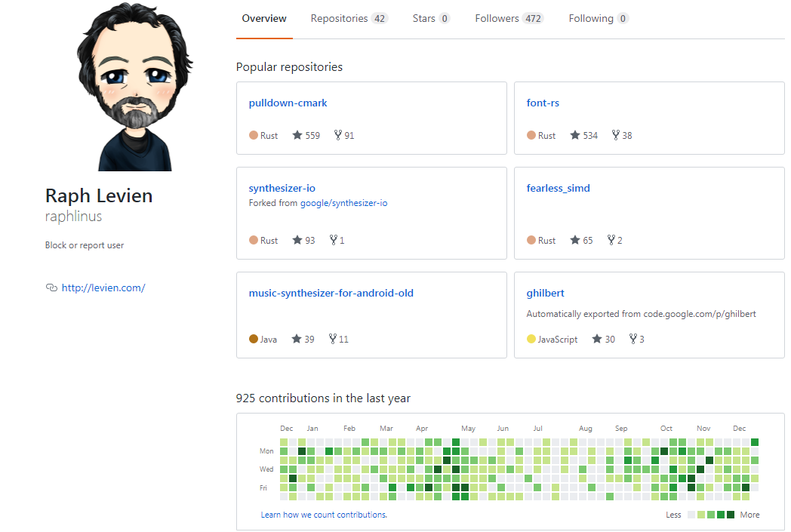The height and width of the screenshot is (532, 791).
Task: Open the Learn how we count contributions link
Action: click(323, 514)
